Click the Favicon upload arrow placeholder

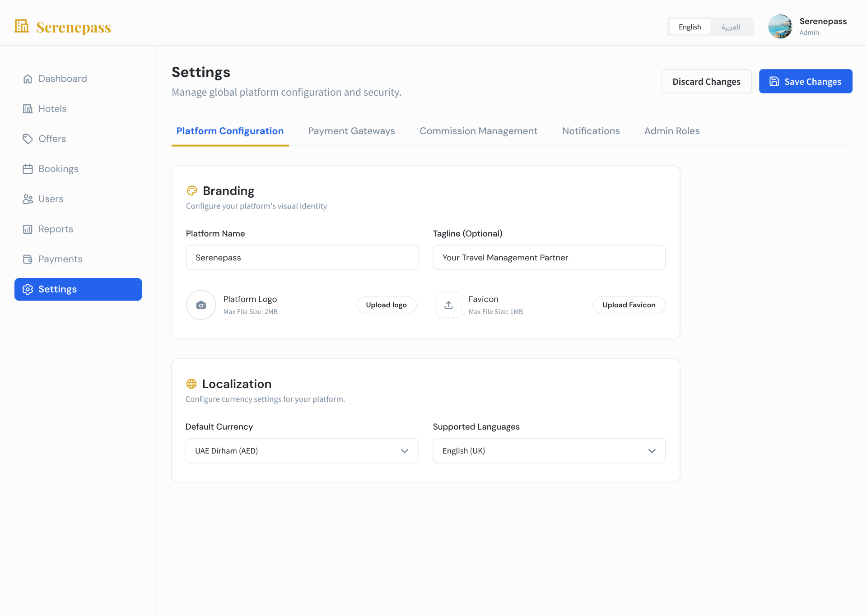(448, 305)
